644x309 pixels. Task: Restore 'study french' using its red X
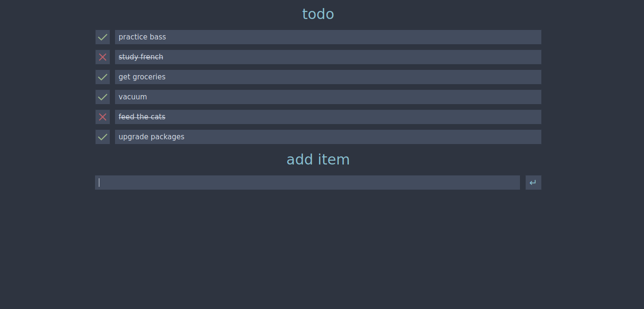[x=103, y=57]
